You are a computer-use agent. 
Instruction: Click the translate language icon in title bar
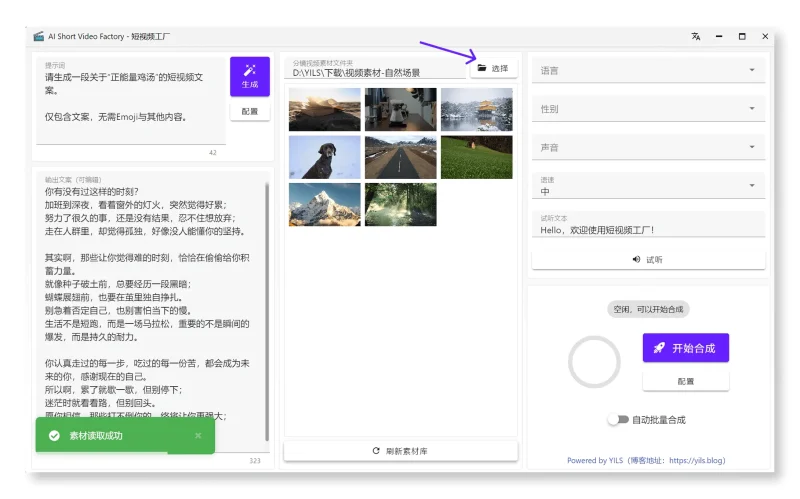pos(695,36)
